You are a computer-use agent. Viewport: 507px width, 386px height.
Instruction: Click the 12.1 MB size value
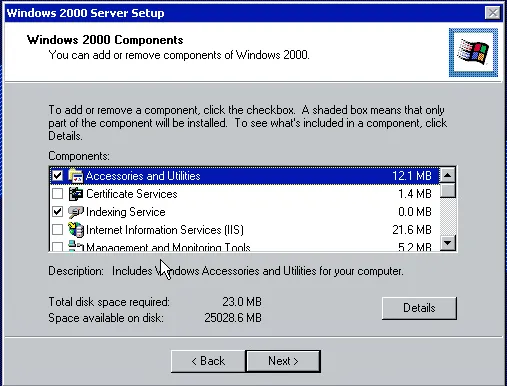pyautogui.click(x=412, y=176)
